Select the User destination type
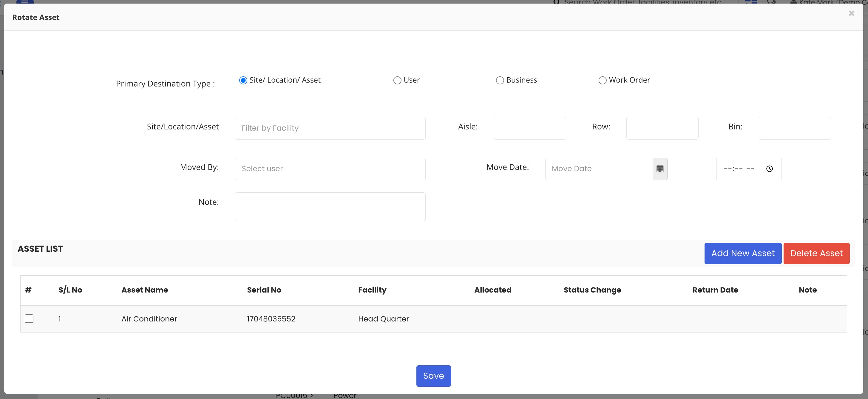The height and width of the screenshot is (399, 868). pyautogui.click(x=397, y=80)
